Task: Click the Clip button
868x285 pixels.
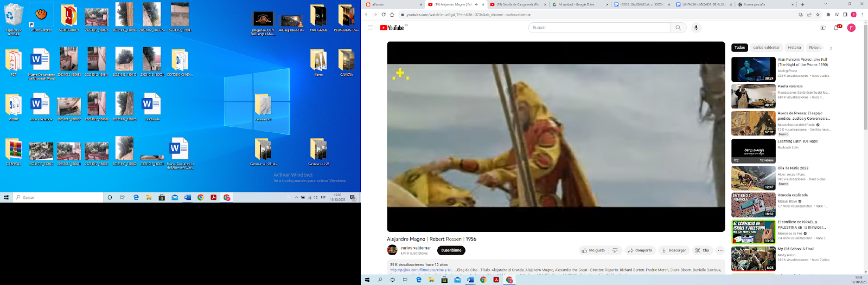Action: point(703,250)
